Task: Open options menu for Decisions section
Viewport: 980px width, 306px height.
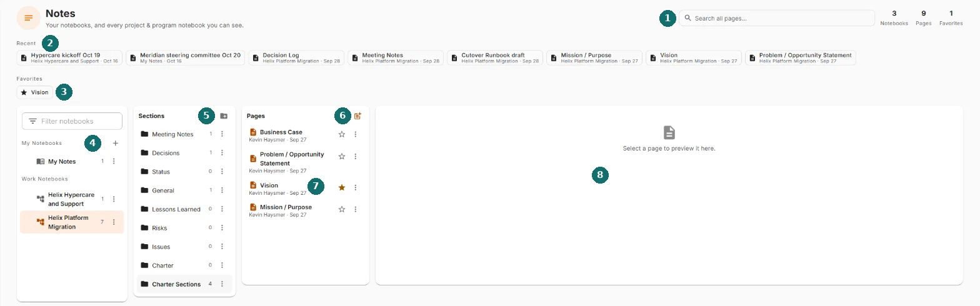Action: 222,152
